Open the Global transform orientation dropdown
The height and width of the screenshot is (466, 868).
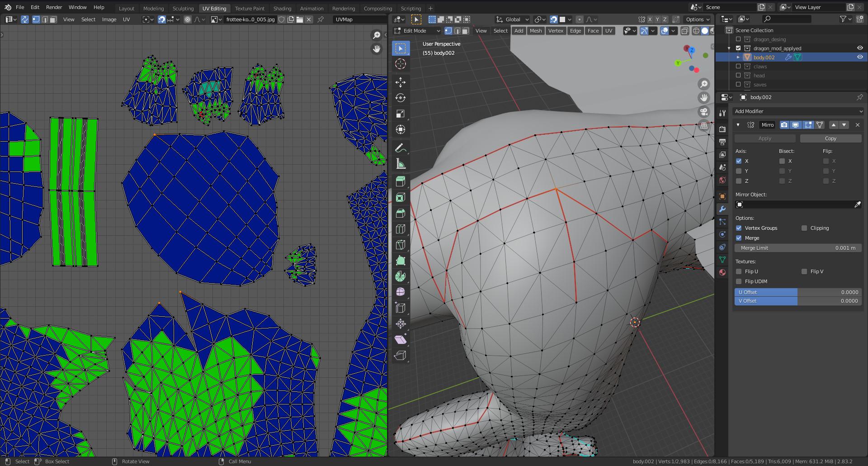(x=511, y=19)
